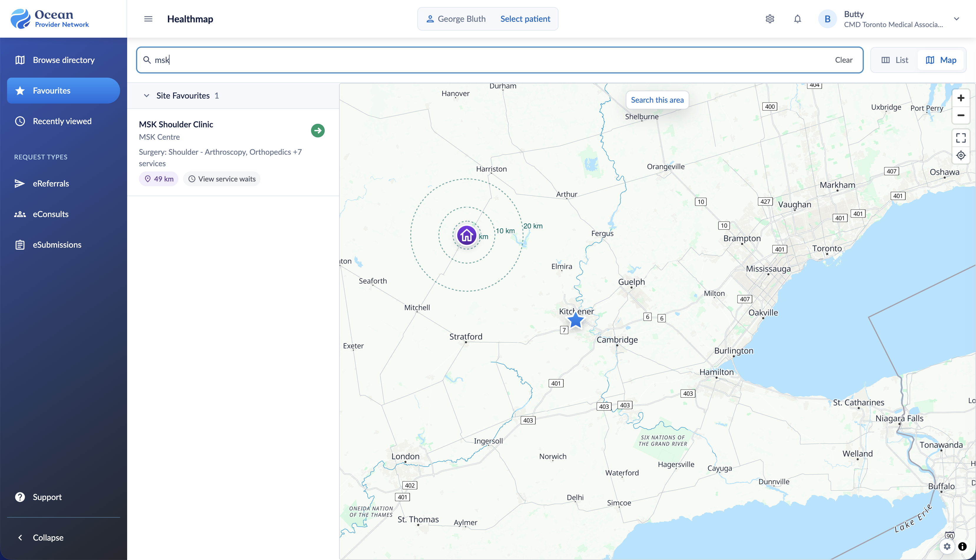
Task: Open the settings gear in header
Action: (x=770, y=19)
